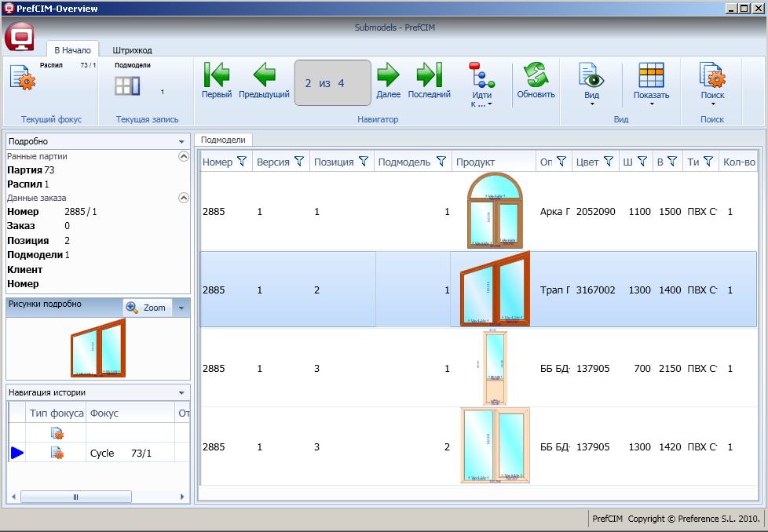Image resolution: width=768 pixels, height=532 pixels.
Task: Click the detail preview image of trapezoid window
Action: click(98, 348)
